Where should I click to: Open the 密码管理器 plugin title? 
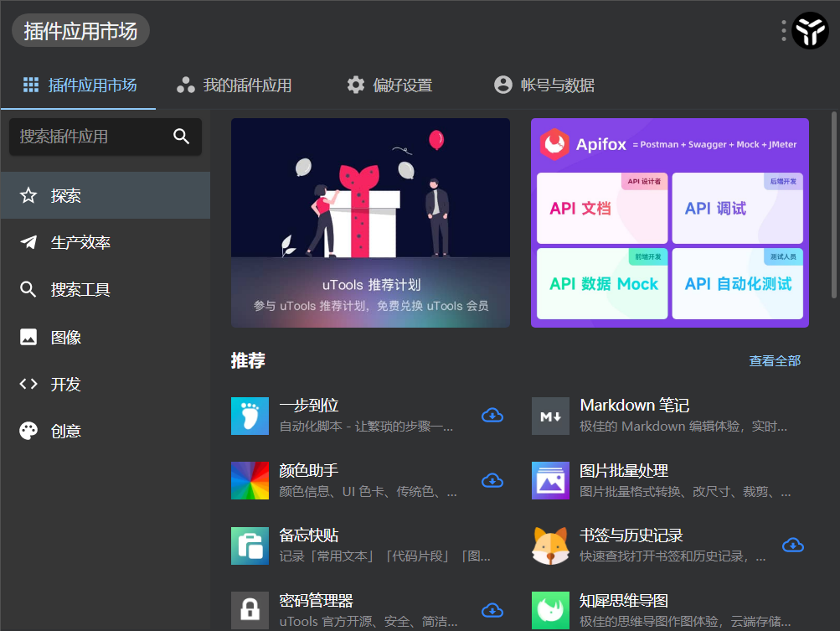pos(316,601)
